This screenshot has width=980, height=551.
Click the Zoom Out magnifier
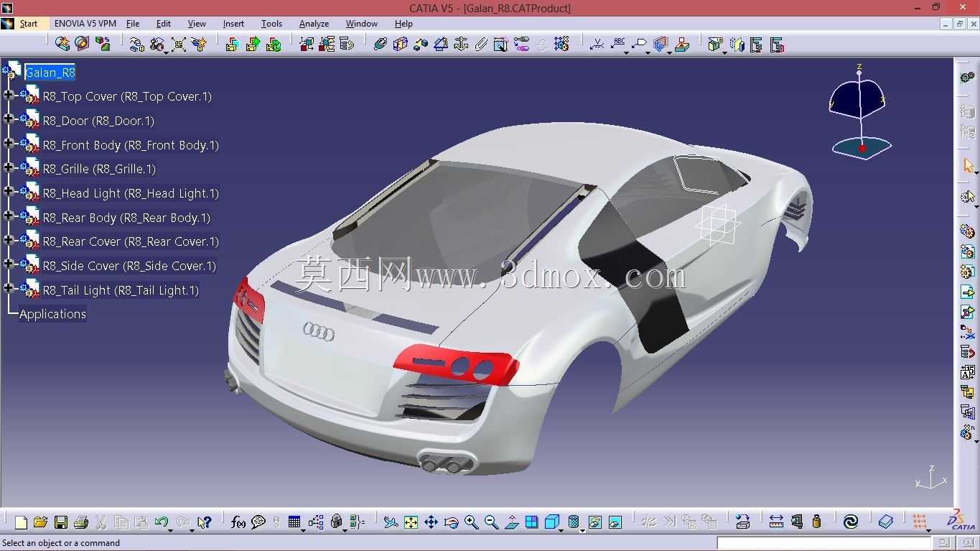point(491,522)
